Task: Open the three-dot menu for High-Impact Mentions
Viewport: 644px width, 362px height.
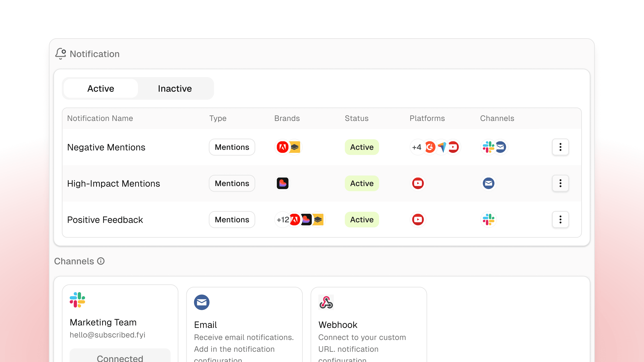Action: pyautogui.click(x=560, y=183)
